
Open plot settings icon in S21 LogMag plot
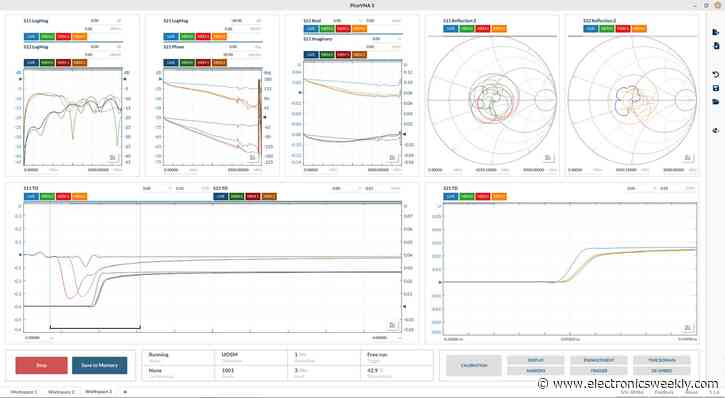coord(252,158)
